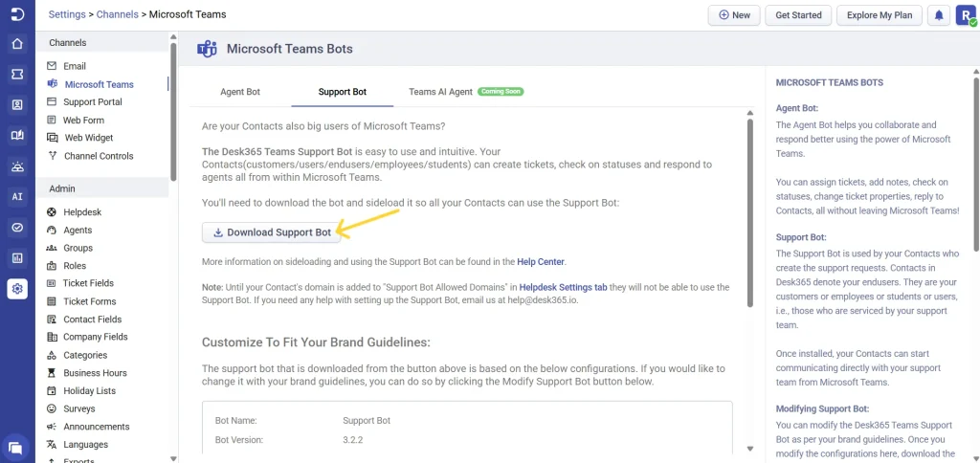Click the New button in top bar
Image resolution: width=980 pixels, height=463 pixels.
tap(734, 15)
